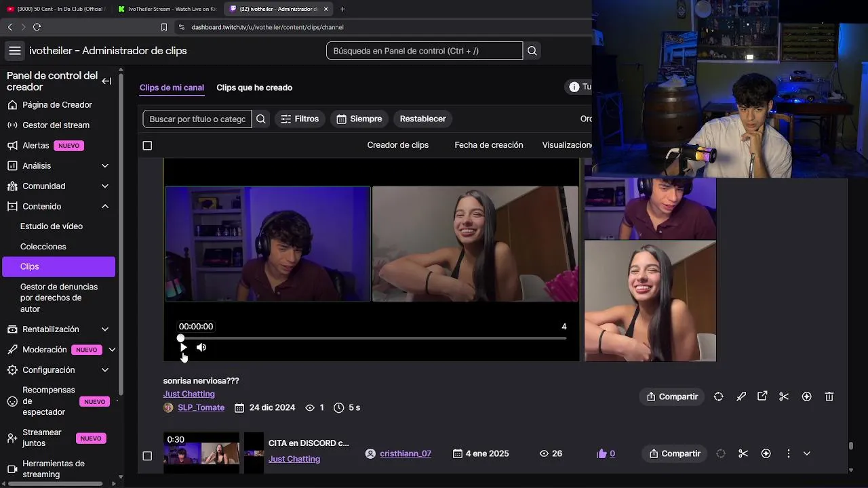Expand the Rentabilización section
The height and width of the screenshot is (488, 868).
click(x=105, y=329)
